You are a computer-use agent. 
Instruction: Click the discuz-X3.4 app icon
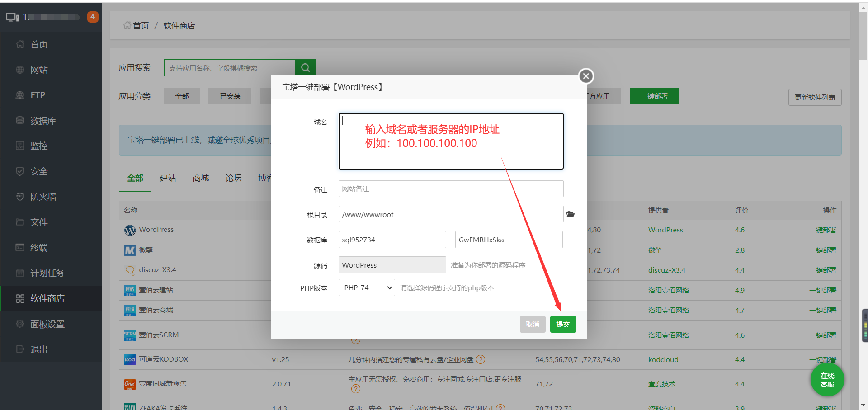[130, 270]
